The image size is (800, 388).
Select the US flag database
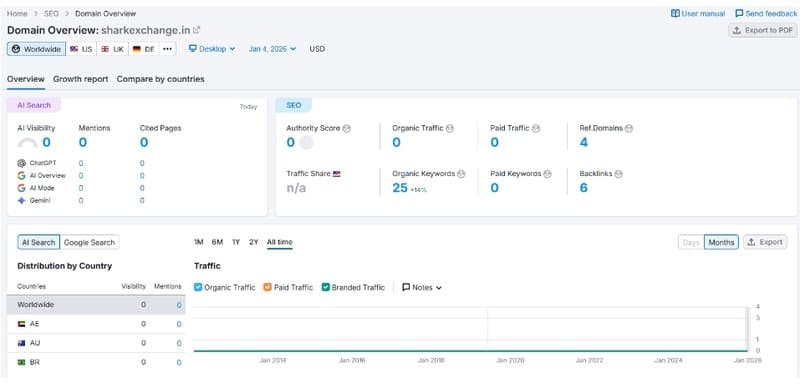click(81, 49)
